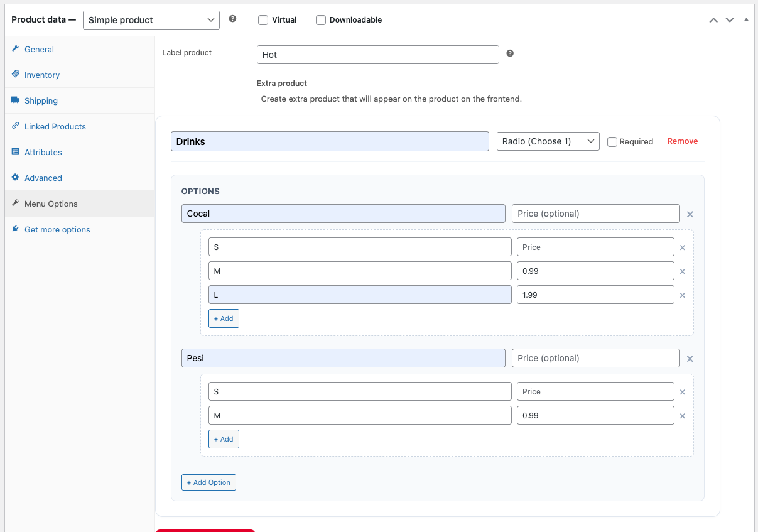Click the Inventory tag icon
This screenshot has height=532, width=758.
tap(15, 75)
